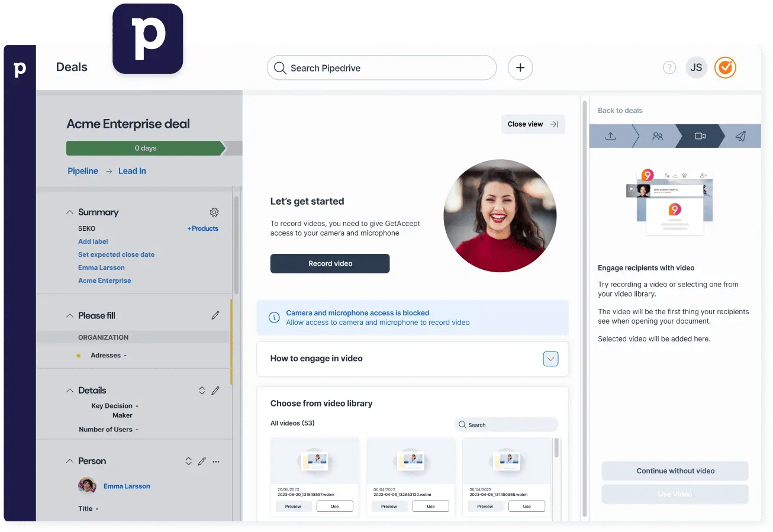
Task: Click Back to deals link
Action: pos(620,111)
